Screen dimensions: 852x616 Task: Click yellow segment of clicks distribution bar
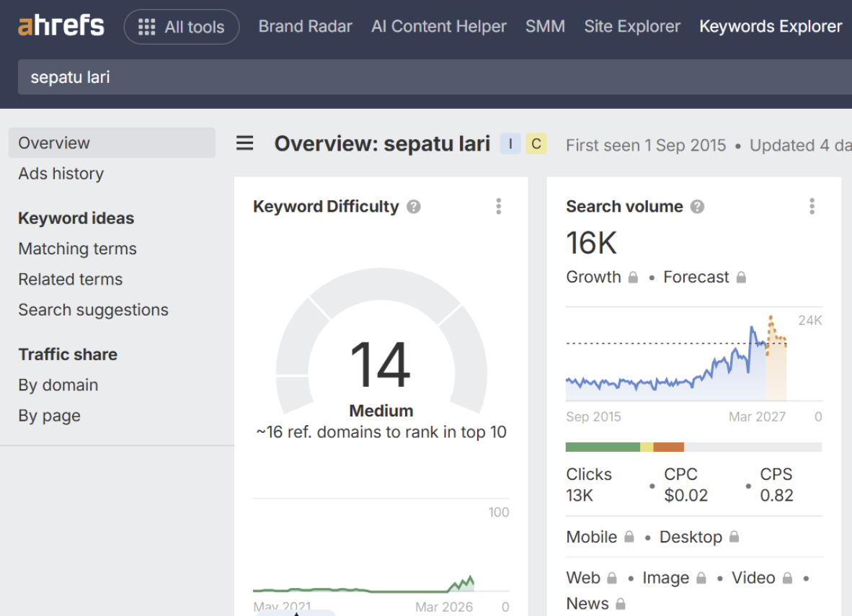[647, 447]
